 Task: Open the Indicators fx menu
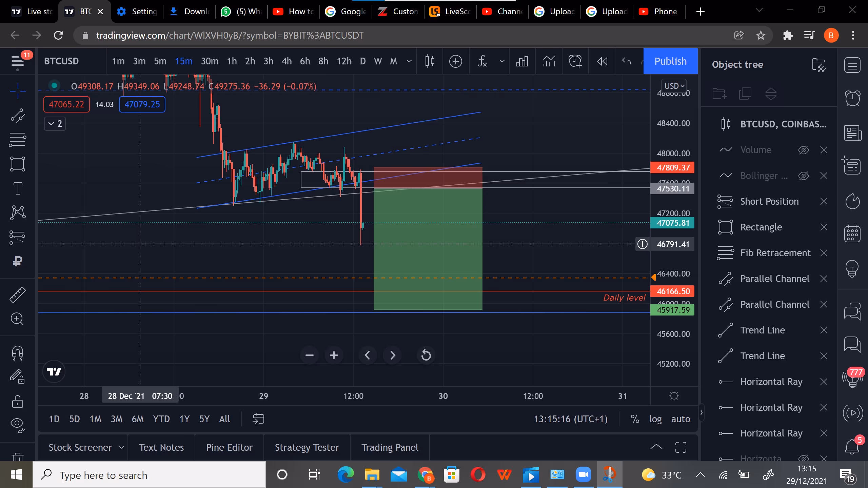(x=482, y=61)
